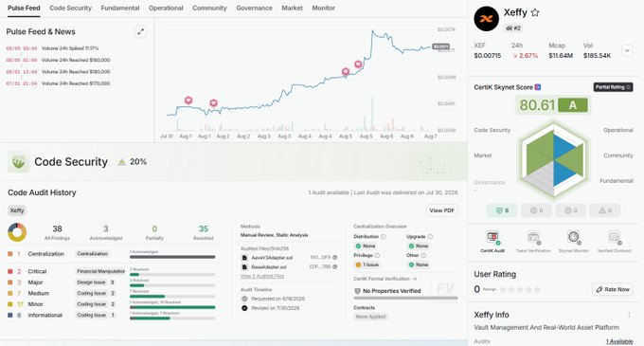
Task: Click the Financial Manipulation tag
Action: pyautogui.click(x=100, y=271)
